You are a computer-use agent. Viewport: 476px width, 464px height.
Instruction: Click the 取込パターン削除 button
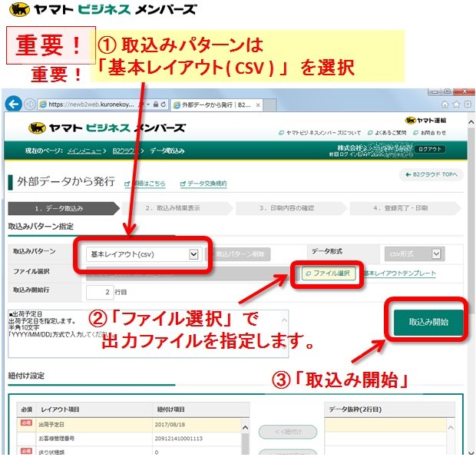pyautogui.click(x=238, y=254)
